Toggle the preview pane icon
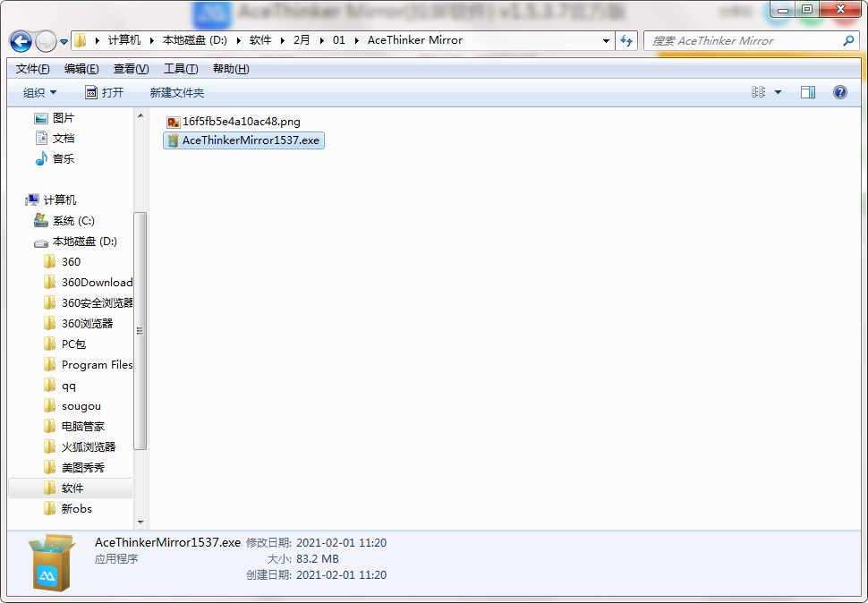The image size is (868, 603). (x=808, y=92)
